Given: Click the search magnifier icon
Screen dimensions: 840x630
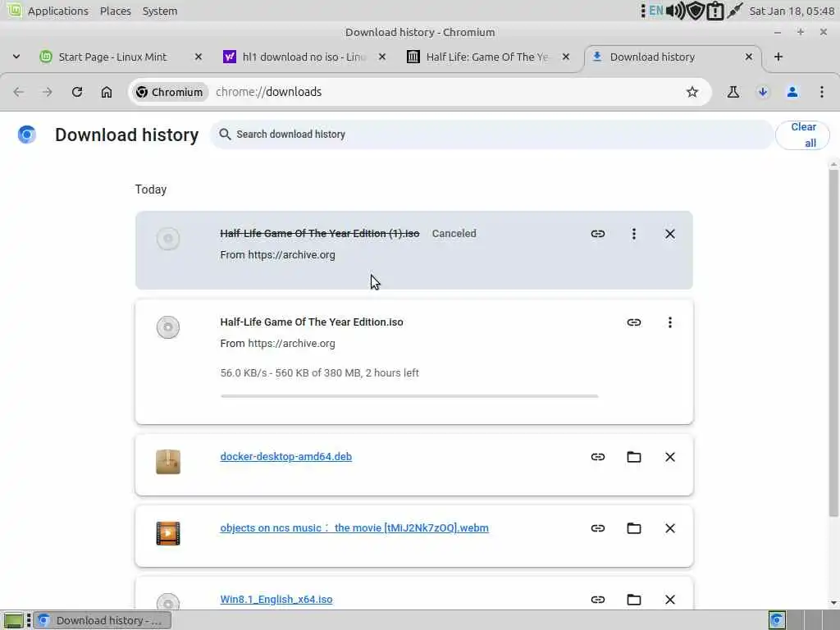Looking at the screenshot, I should (x=225, y=135).
